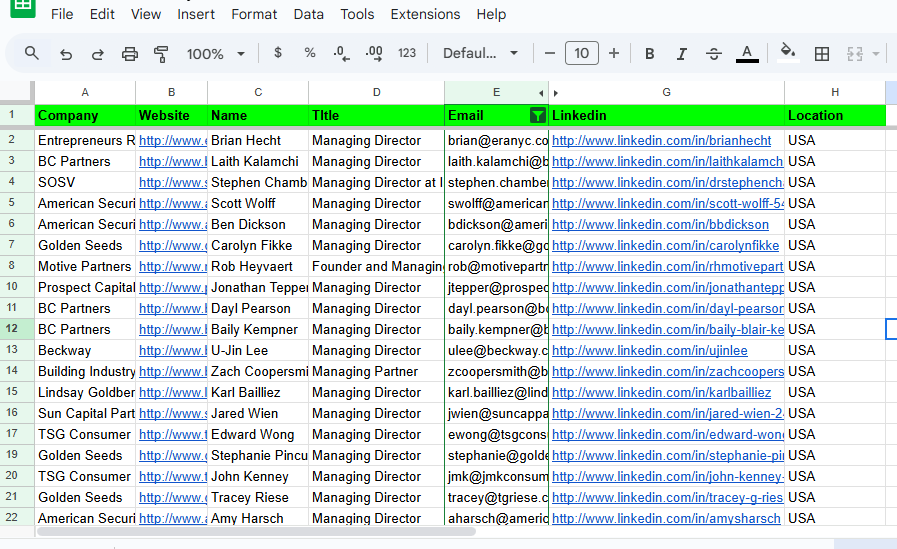Screen dimensions: 897x549
Task: Select the cell containing Edward Wong
Action: [x=258, y=435]
